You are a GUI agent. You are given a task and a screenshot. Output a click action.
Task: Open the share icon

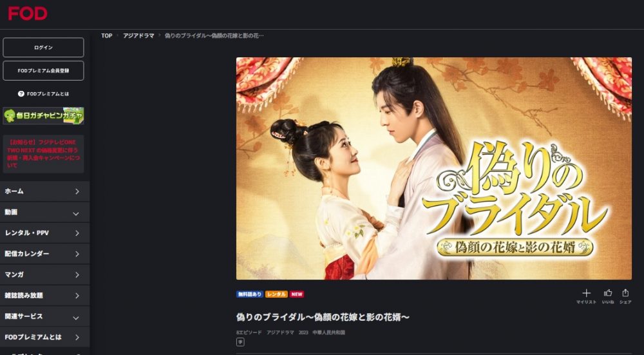click(625, 293)
